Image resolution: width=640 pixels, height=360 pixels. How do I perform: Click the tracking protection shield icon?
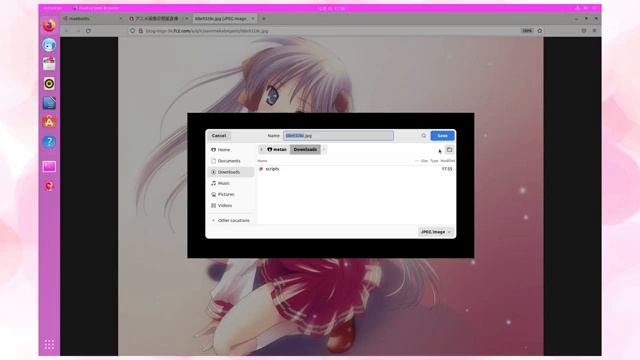point(133,31)
